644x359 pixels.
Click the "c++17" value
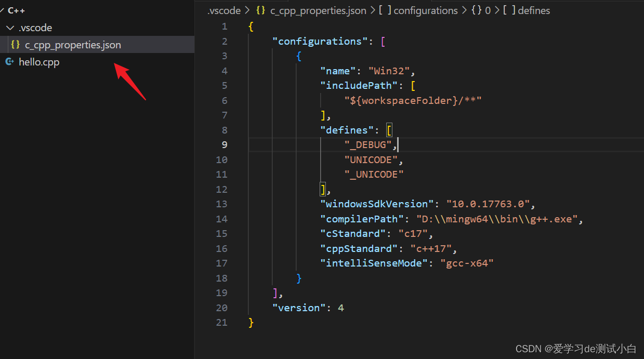(430, 249)
